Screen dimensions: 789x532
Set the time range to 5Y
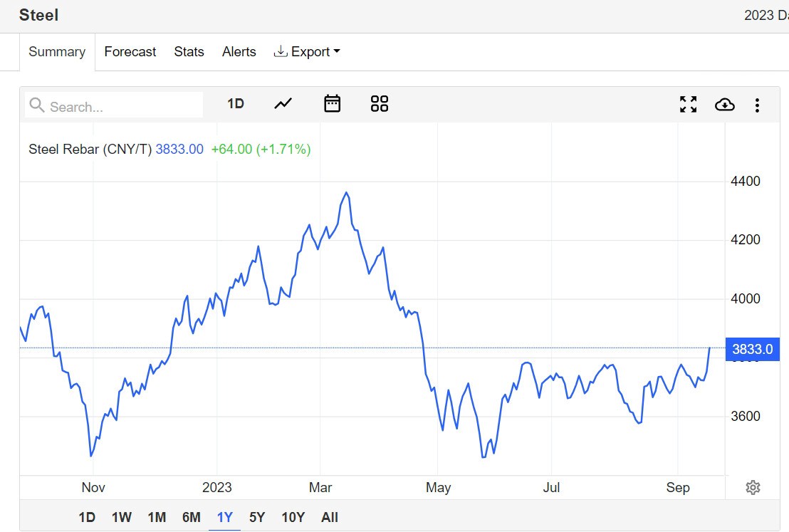[256, 517]
